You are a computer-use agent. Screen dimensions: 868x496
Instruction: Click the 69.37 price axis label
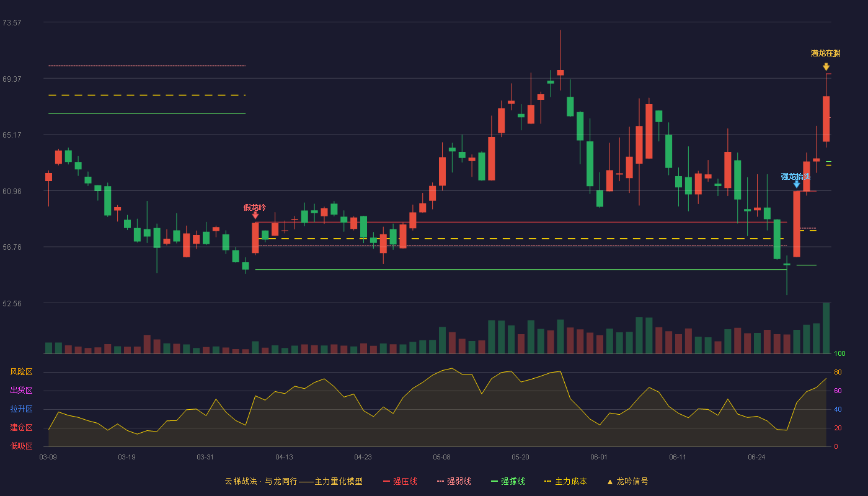pyautogui.click(x=12, y=79)
